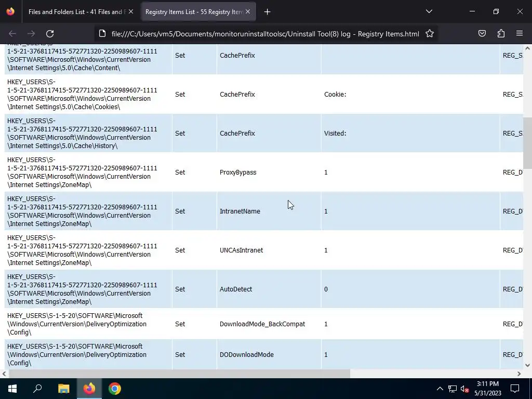The height and width of the screenshot is (399, 532).
Task: Select the IntranetName value name cell
Action: 269,211
